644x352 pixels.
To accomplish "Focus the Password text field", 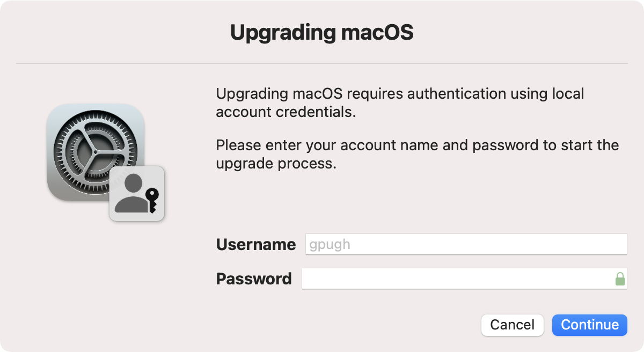I will tap(464, 279).
